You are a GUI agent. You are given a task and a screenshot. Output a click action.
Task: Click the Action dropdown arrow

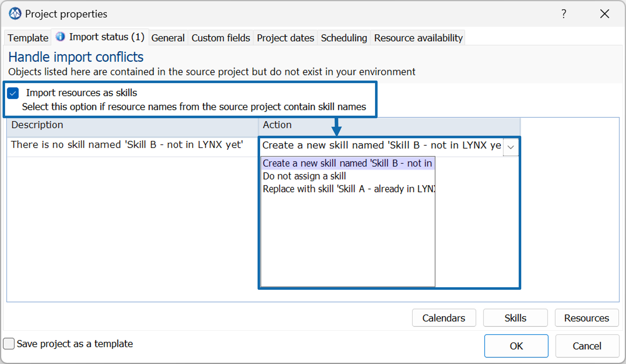pos(511,147)
